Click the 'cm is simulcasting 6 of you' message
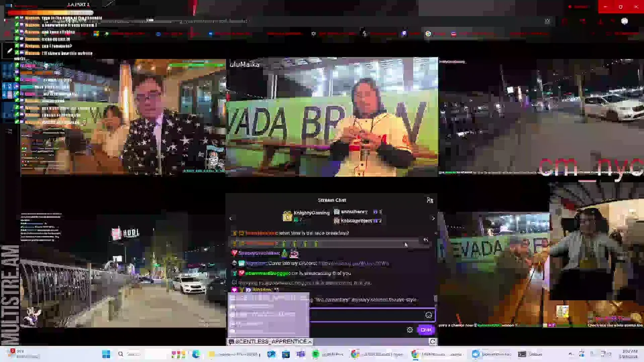Screen dimensions: 644x362 coord(321,273)
